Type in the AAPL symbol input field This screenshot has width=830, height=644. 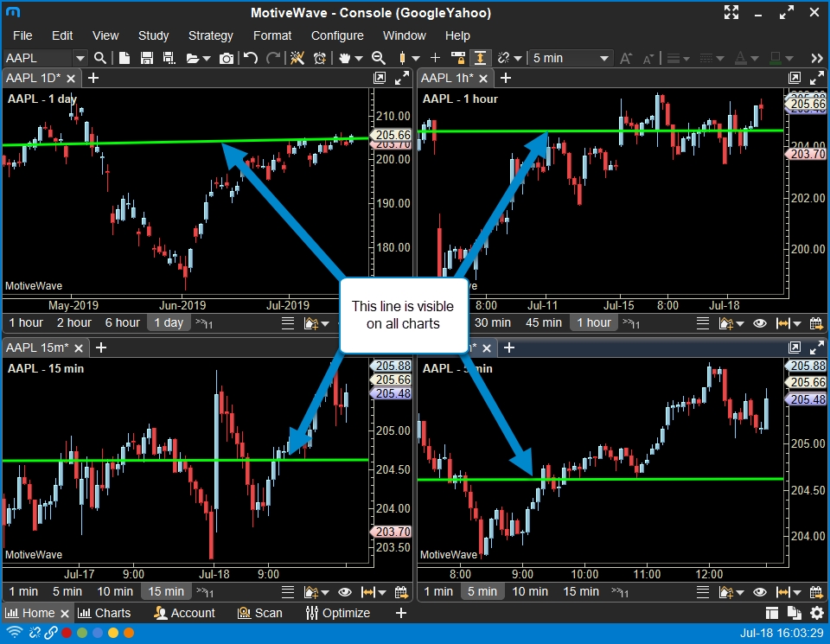point(38,58)
